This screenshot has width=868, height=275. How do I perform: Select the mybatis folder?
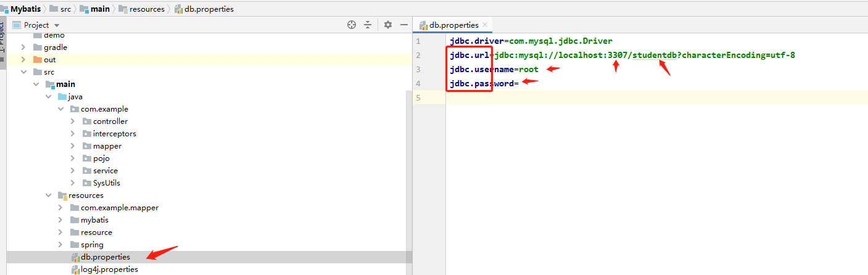(x=94, y=220)
